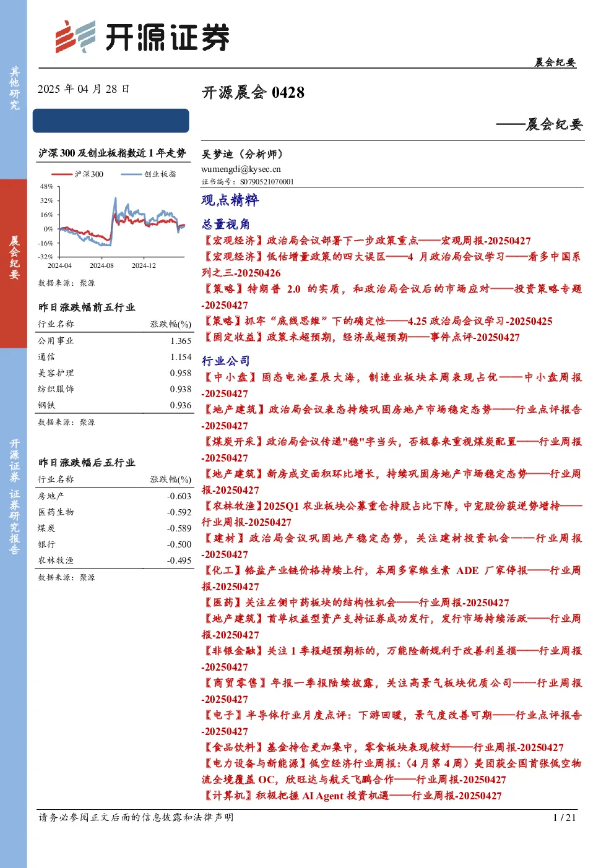Screen dimensions: 614x868
Task: Select the 房地产 row
Action: pyautogui.click(x=115, y=496)
